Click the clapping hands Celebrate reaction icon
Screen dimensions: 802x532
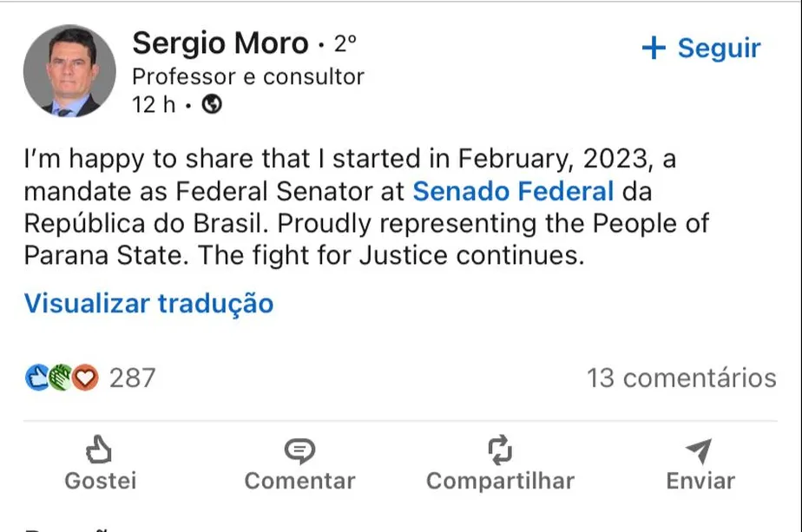point(59,377)
